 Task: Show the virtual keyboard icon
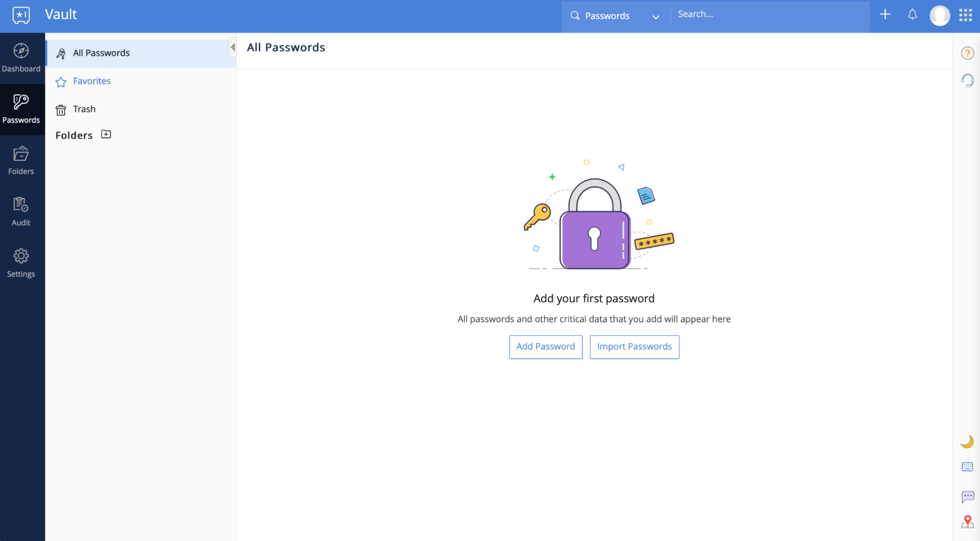tap(967, 467)
